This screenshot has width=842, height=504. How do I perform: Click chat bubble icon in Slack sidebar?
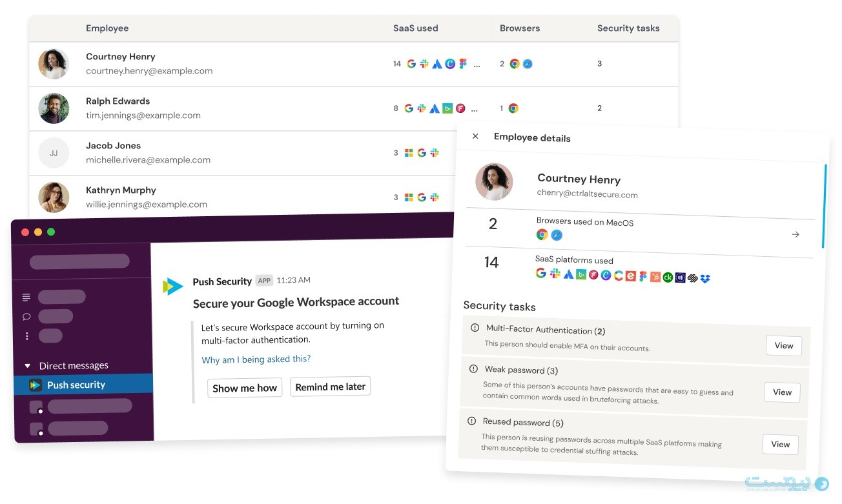point(26,316)
